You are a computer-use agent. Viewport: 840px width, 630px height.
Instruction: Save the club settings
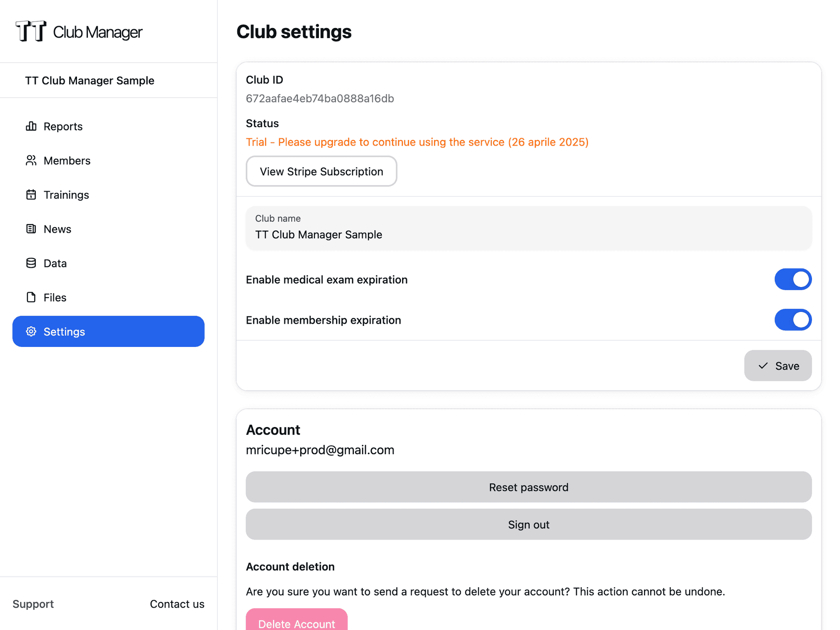777,366
